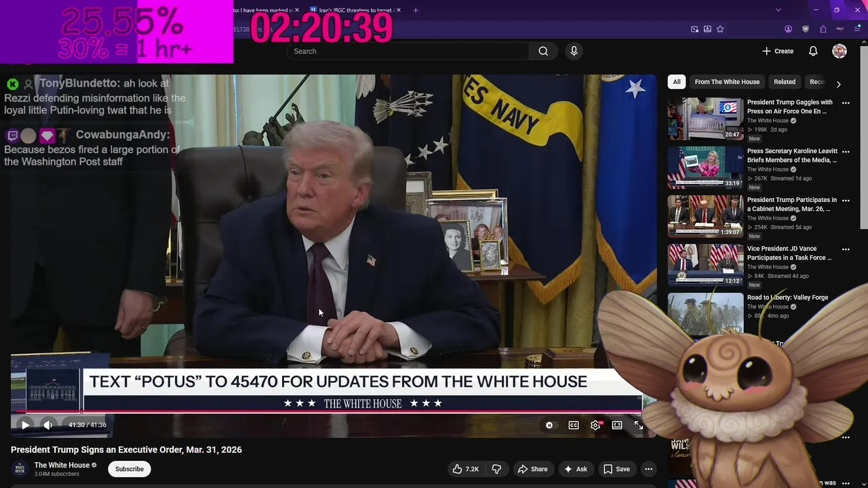Open the uBlock shield extension icon
This screenshot has height=488, width=868.
click(x=806, y=29)
